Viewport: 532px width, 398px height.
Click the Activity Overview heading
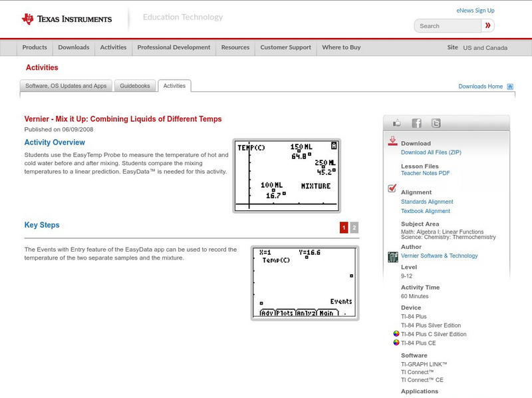click(x=55, y=142)
